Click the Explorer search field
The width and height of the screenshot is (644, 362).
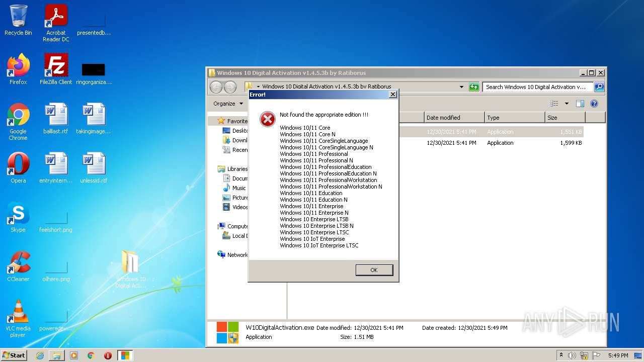point(538,87)
